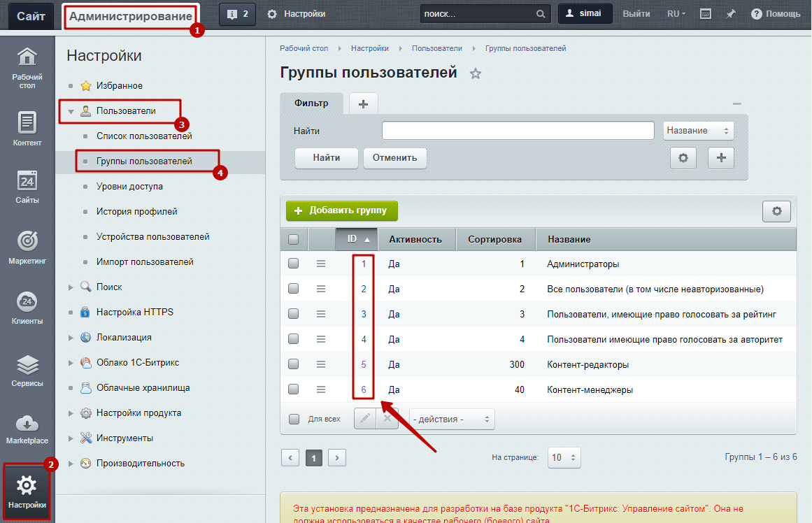This screenshot has width=812, height=523.
Task: Toggle the select-all header checkbox
Action: [294, 239]
